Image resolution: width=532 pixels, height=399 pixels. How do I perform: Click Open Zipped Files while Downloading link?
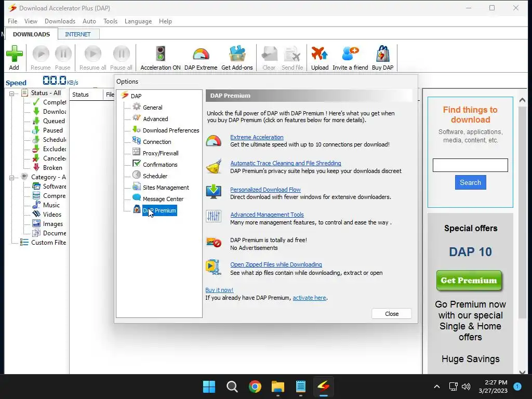tap(276, 264)
